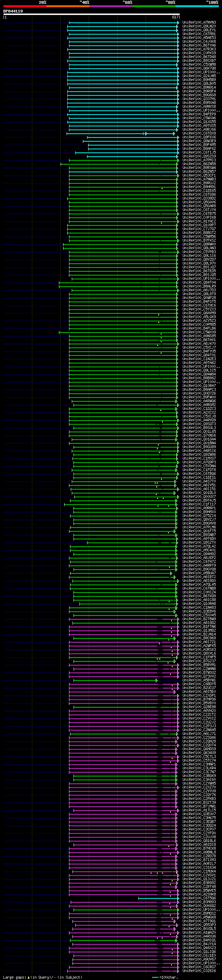
Task: Select the UniRef100_C6J1E0 label
Action: tap(199, 955)
